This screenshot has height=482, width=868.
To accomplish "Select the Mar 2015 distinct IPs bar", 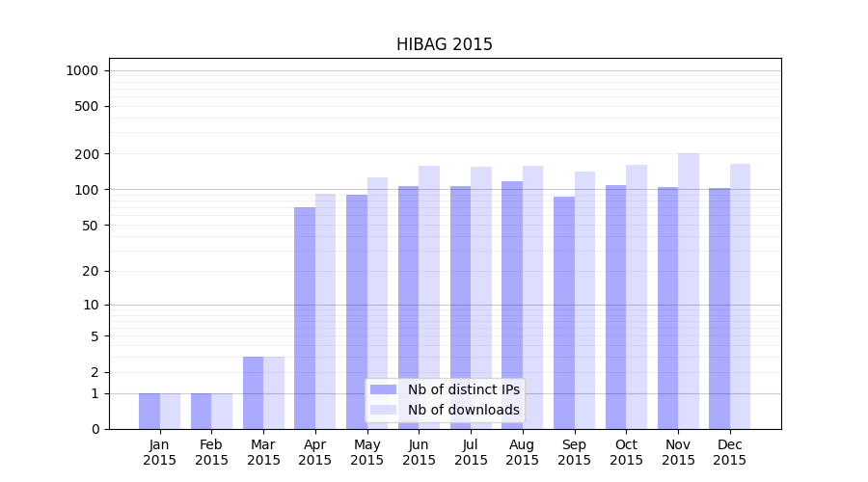I will click(x=253, y=393).
